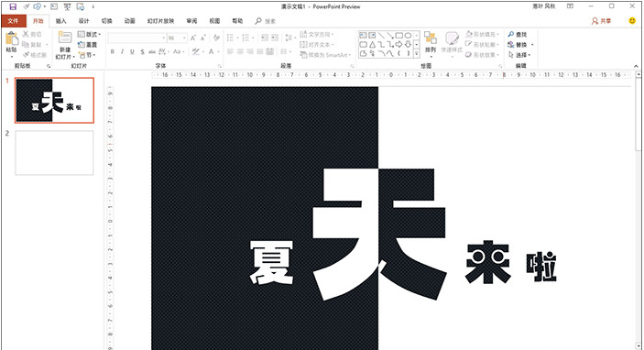Click the search box in the ribbon
This screenshot has height=350, width=644.
point(266,21)
